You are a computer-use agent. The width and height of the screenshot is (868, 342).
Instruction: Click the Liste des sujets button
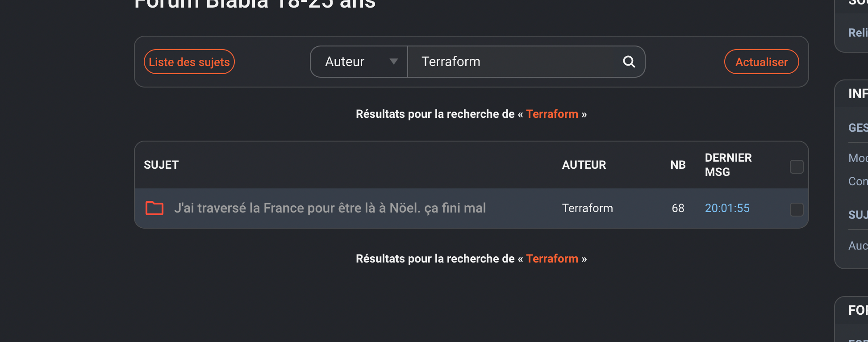tap(189, 62)
